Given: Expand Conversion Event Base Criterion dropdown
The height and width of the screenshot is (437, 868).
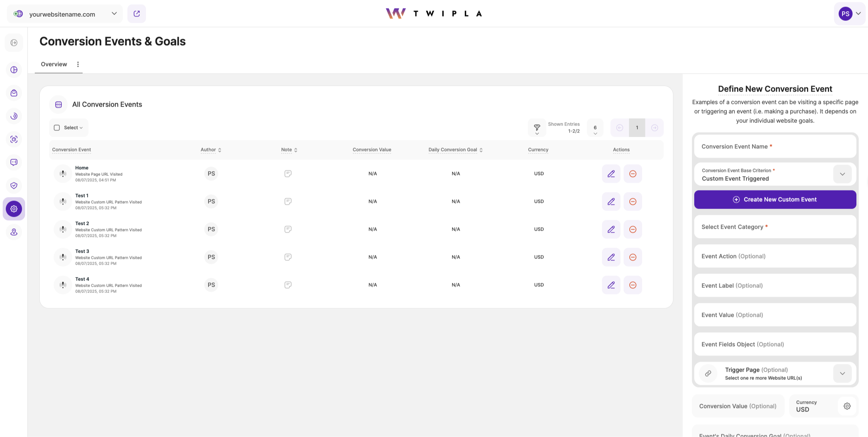Looking at the screenshot, I should (x=842, y=174).
